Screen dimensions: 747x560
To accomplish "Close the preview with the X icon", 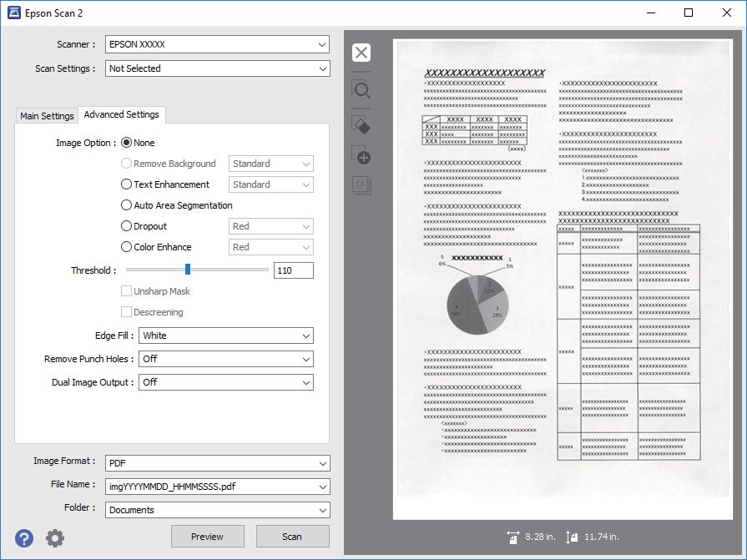I will click(361, 53).
